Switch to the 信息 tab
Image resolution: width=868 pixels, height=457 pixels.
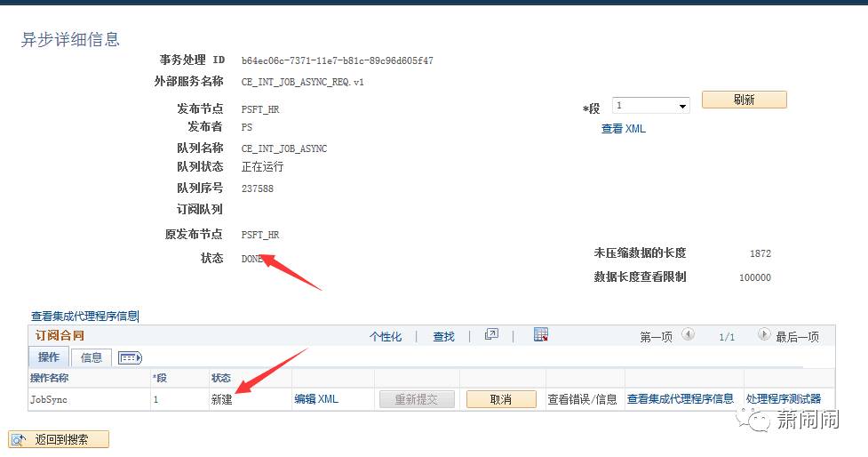point(92,357)
